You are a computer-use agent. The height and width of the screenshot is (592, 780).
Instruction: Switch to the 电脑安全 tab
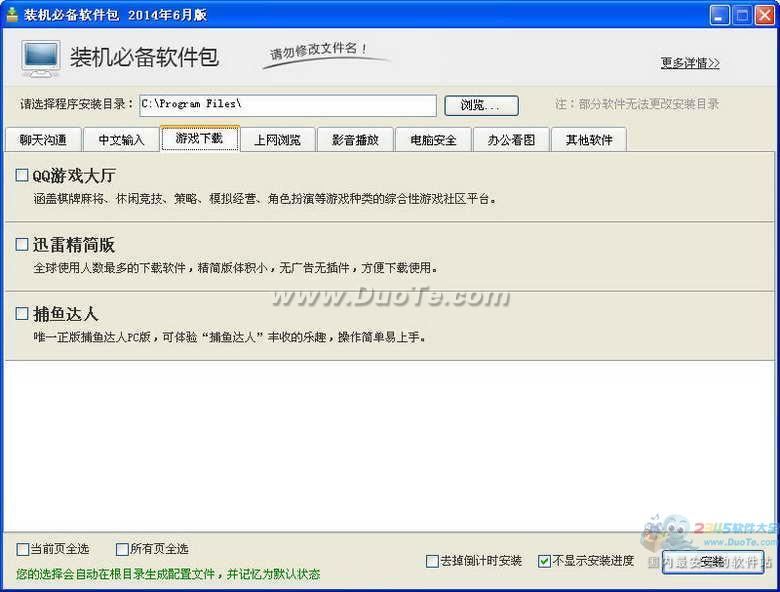(433, 140)
